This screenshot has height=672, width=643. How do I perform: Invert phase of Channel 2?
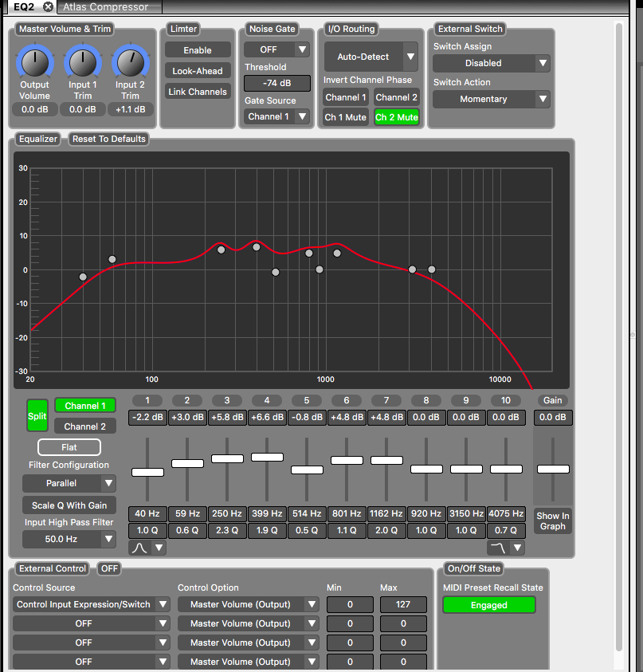tap(396, 97)
